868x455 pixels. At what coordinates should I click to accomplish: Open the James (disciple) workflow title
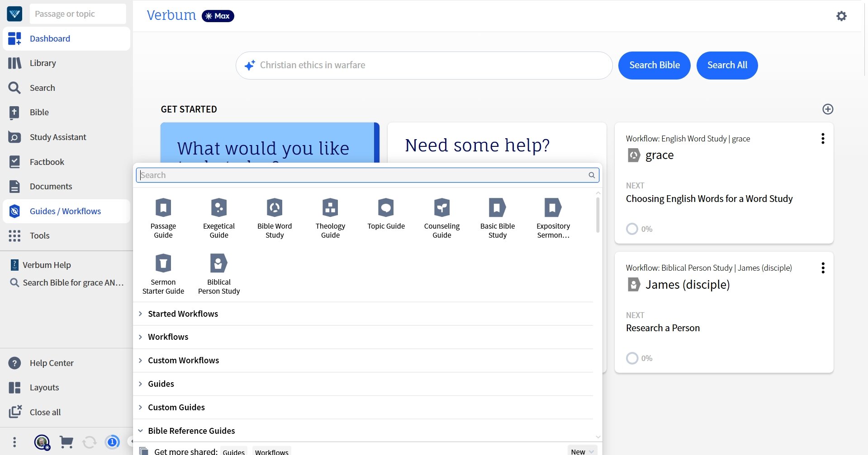point(688,285)
